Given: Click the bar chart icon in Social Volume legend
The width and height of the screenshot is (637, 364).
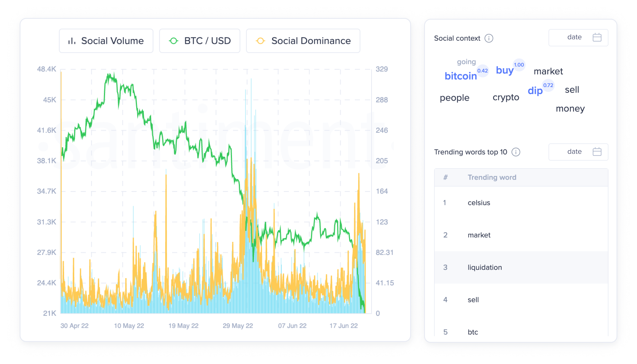Looking at the screenshot, I should pos(72,41).
